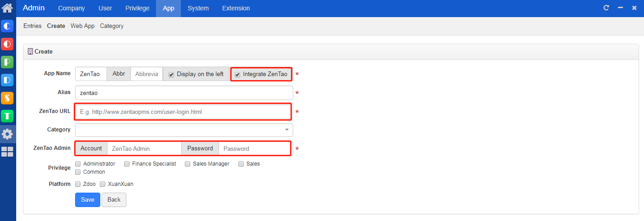Open the blue C app icon
Image resolution: width=644 pixels, height=221 pixels.
click(x=7, y=27)
